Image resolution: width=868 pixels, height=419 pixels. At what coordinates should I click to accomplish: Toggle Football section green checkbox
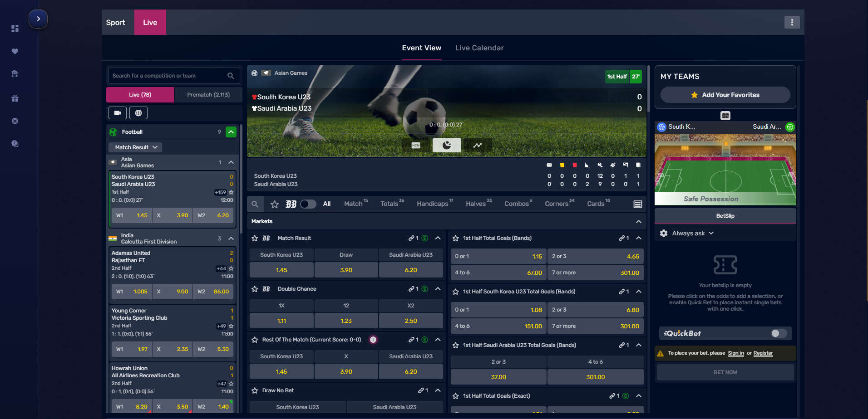[231, 132]
